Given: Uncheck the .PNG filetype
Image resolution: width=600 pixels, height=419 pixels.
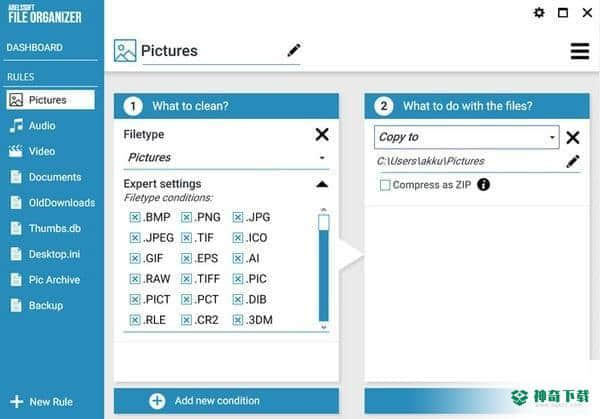Looking at the screenshot, I should [186, 217].
